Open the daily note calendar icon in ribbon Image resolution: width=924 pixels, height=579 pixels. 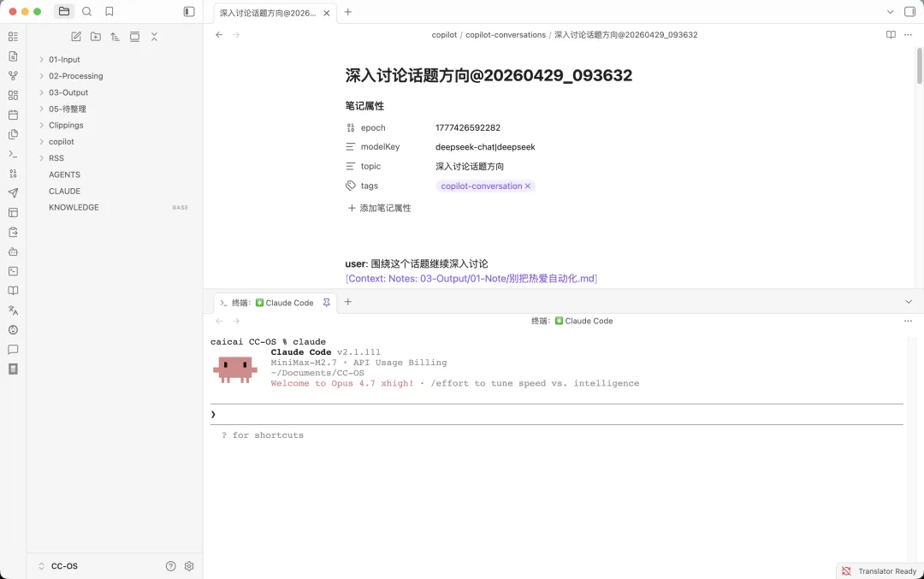(12, 115)
